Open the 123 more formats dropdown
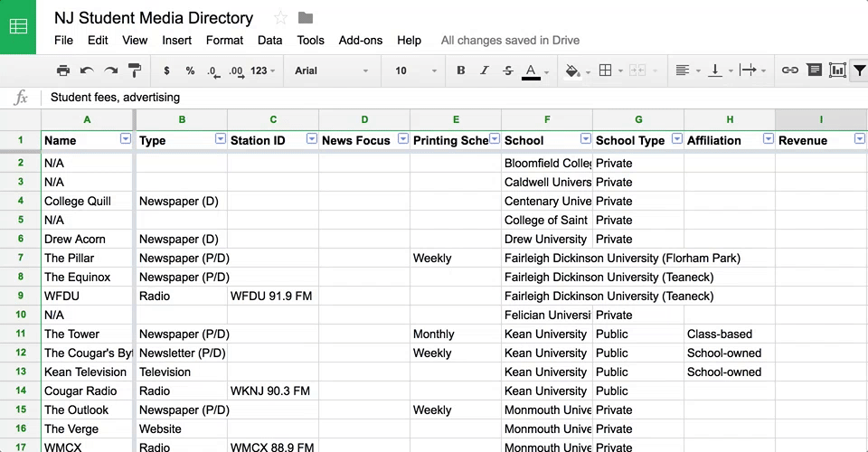The height and width of the screenshot is (452, 868). coord(262,71)
